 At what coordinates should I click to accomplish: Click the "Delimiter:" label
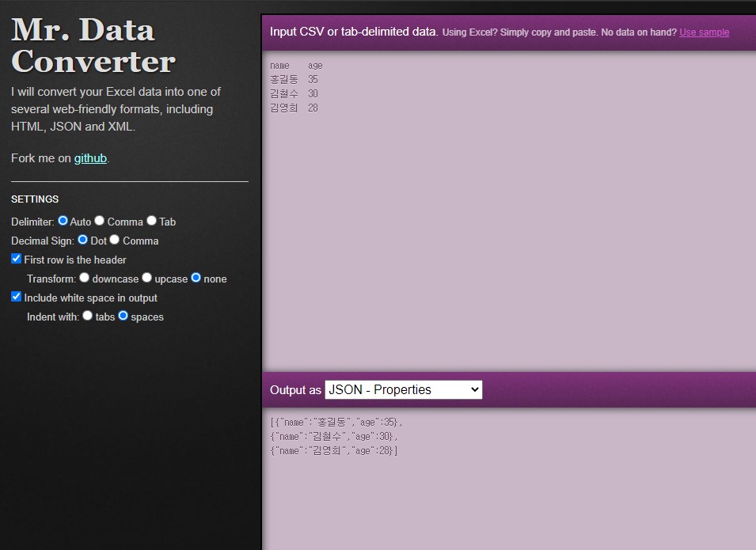click(x=32, y=222)
